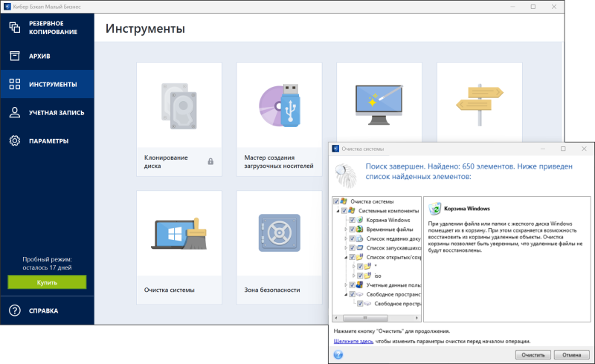Uncheck the iso item checkbox
This screenshot has height=364, width=595.
pyautogui.click(x=360, y=276)
